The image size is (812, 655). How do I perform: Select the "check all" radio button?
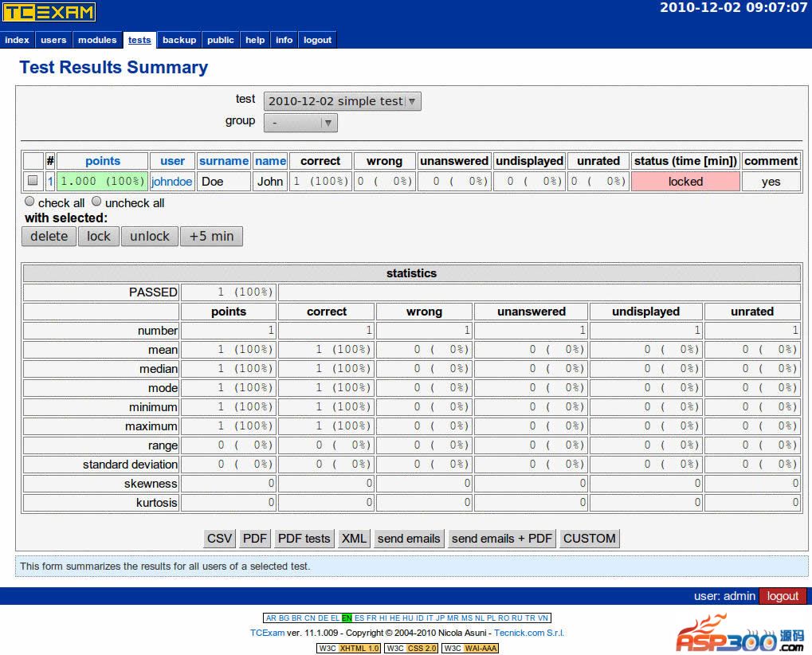point(30,202)
